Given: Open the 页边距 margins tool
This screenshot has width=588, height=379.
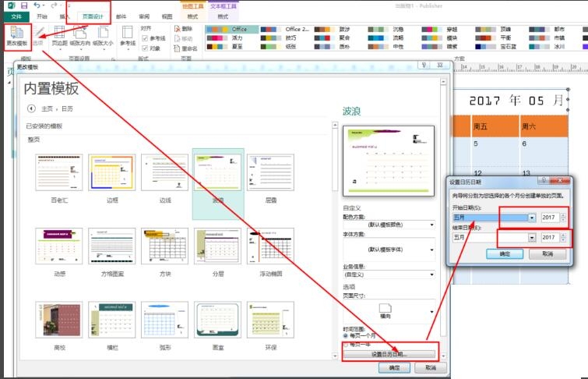Looking at the screenshot, I should tap(59, 37).
